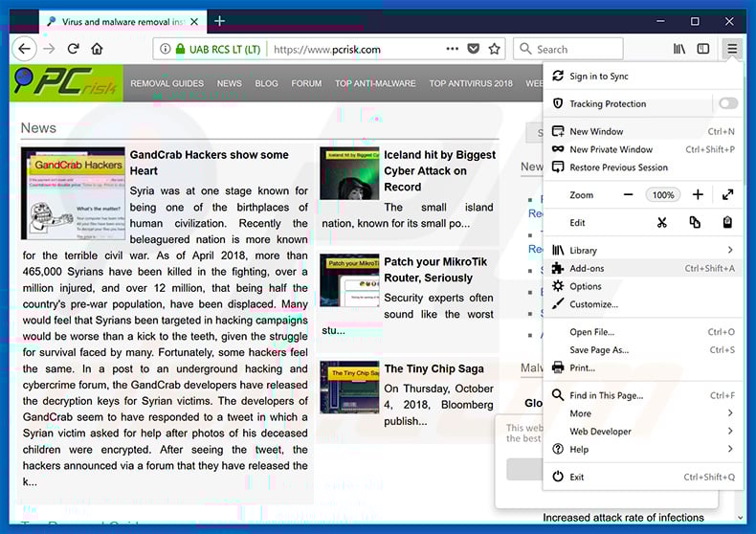Expand the Library submenu

(x=643, y=250)
